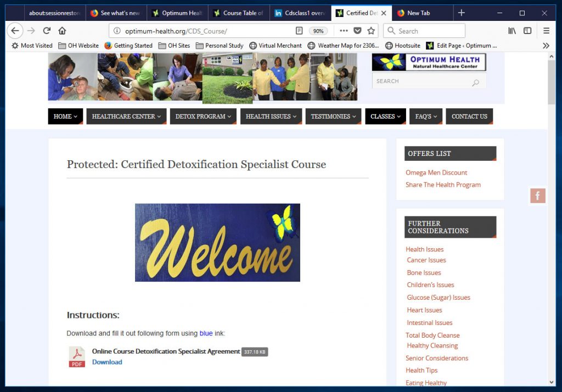Click the website search input field
Screen dimensions: 562x392
(x=421, y=81)
